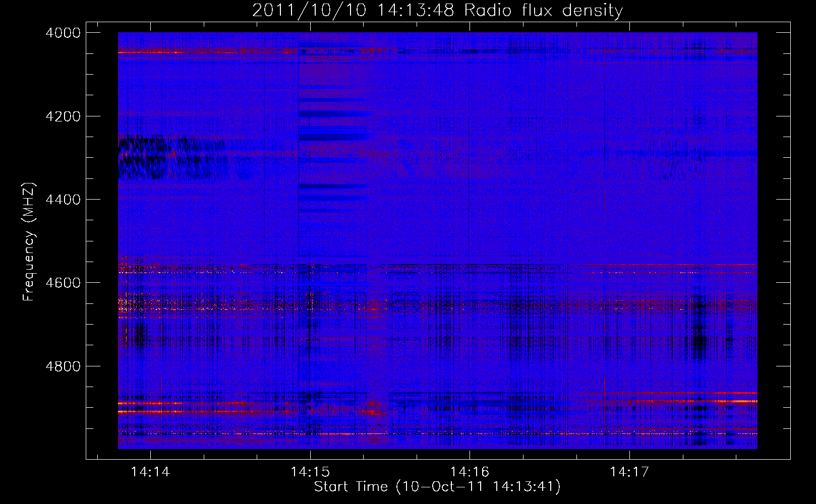Click the 4000 frequency axis label
Viewport: 816px width, 504px height.
[x=63, y=33]
